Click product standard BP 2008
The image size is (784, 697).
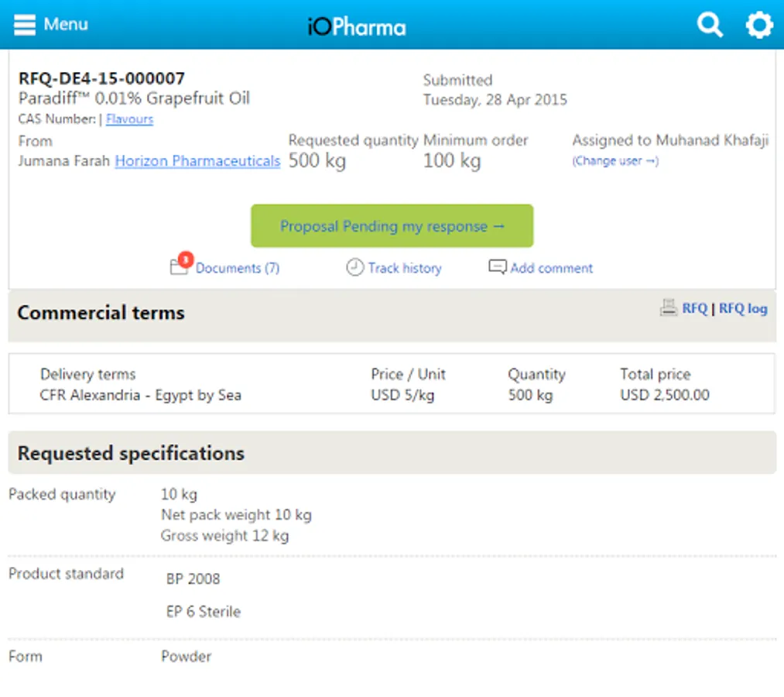(193, 579)
